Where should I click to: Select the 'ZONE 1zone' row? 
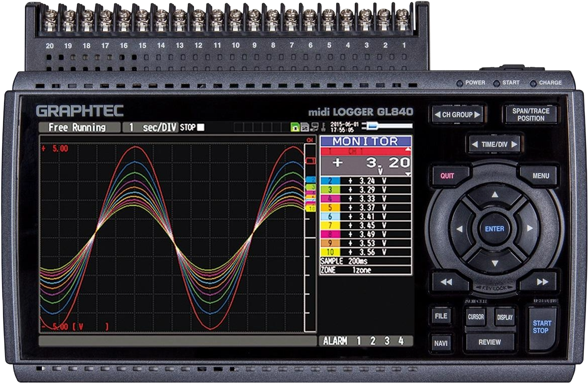tap(366, 270)
